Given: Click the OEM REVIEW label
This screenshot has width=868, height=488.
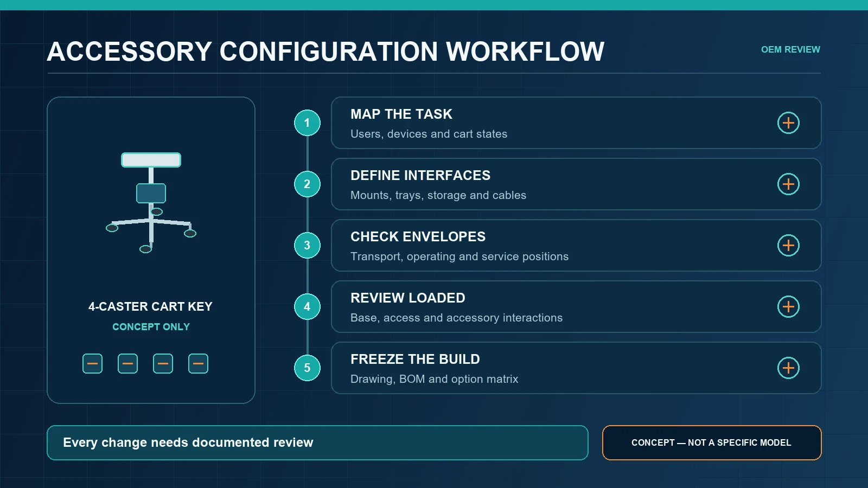Looking at the screenshot, I should coord(790,49).
